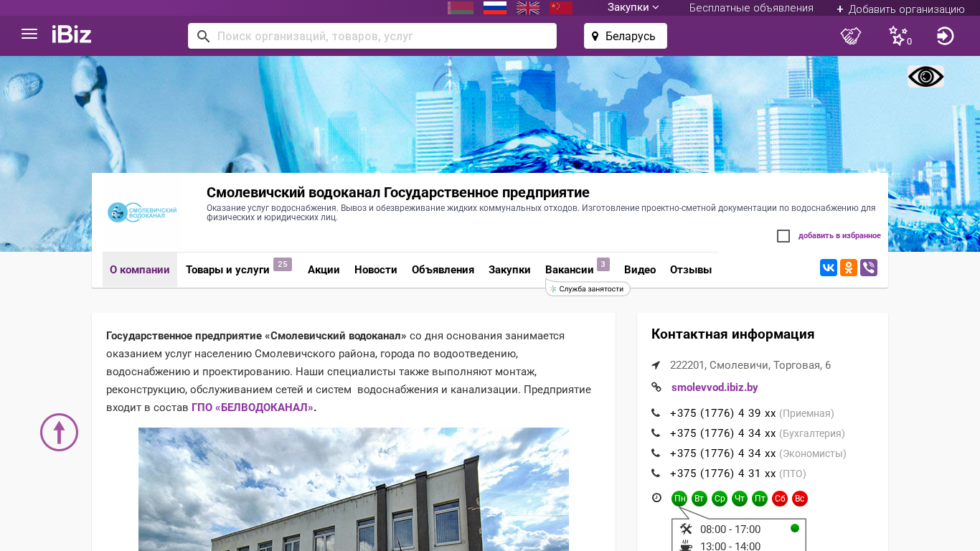Click the 'Контактная информация' heading
The width and height of the screenshot is (980, 551).
point(732,334)
